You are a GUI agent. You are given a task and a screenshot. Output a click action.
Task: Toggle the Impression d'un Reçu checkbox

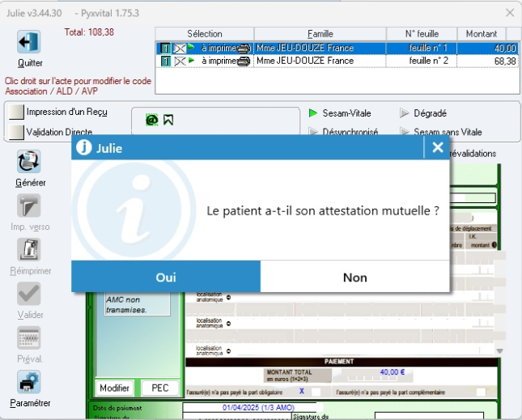[x=16, y=112]
